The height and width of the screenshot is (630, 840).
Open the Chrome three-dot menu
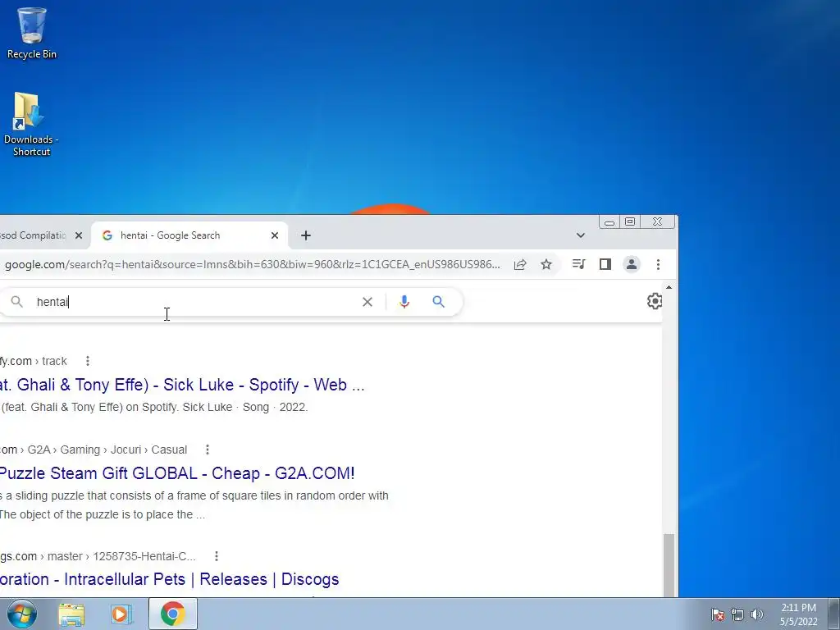pos(659,264)
